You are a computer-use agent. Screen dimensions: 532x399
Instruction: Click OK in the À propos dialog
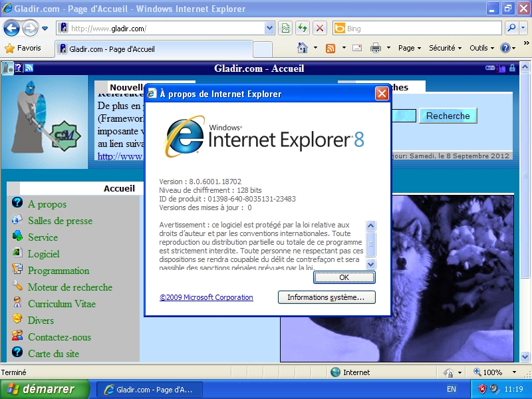[344, 277]
